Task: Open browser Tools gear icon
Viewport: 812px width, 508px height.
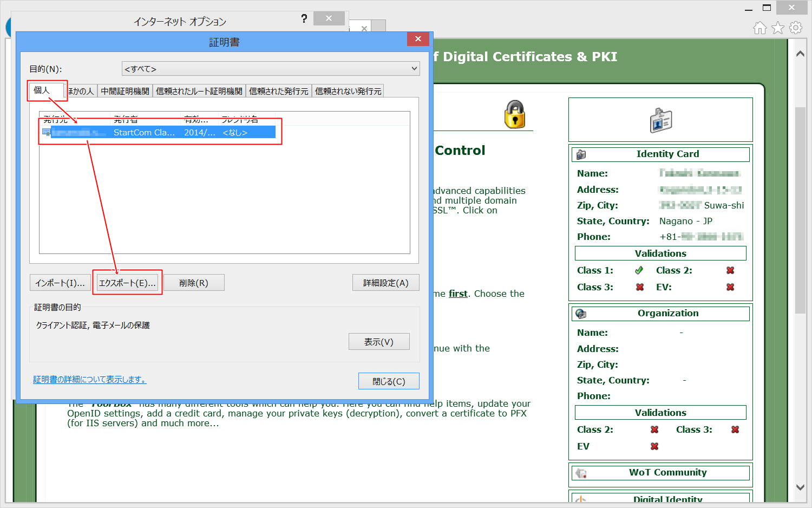Action: (x=796, y=28)
